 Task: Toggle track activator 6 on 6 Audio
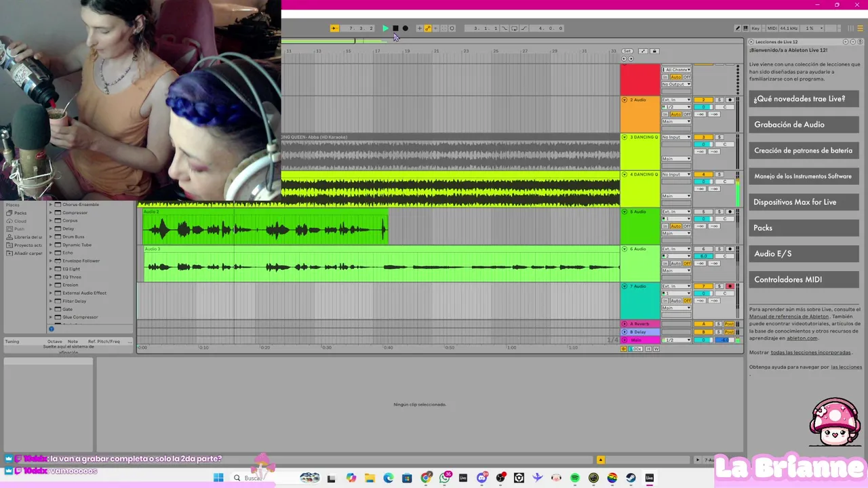(x=703, y=249)
